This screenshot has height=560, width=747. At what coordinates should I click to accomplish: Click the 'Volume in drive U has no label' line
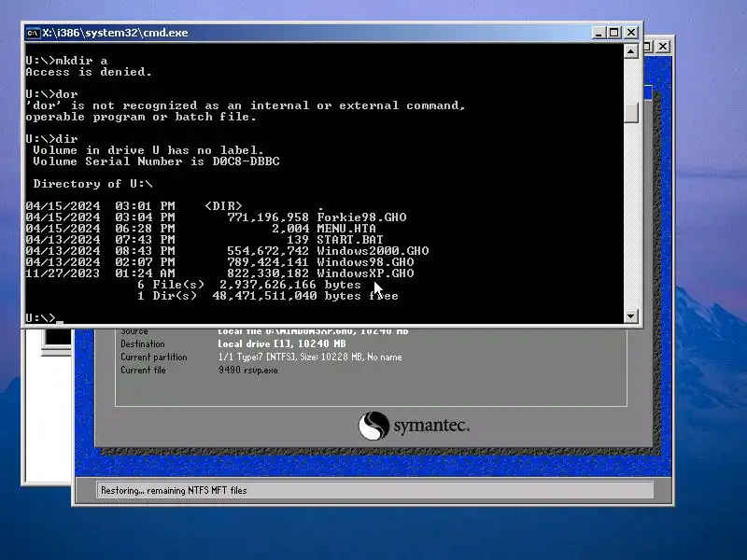[148, 150]
